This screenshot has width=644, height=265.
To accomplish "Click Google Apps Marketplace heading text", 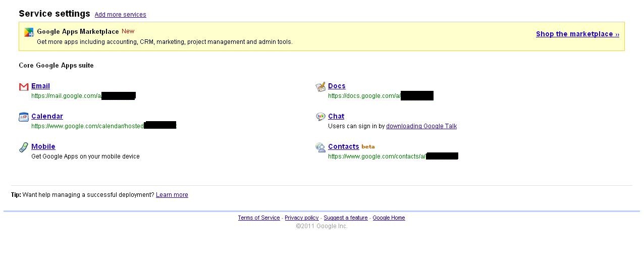I will click(78, 31).
